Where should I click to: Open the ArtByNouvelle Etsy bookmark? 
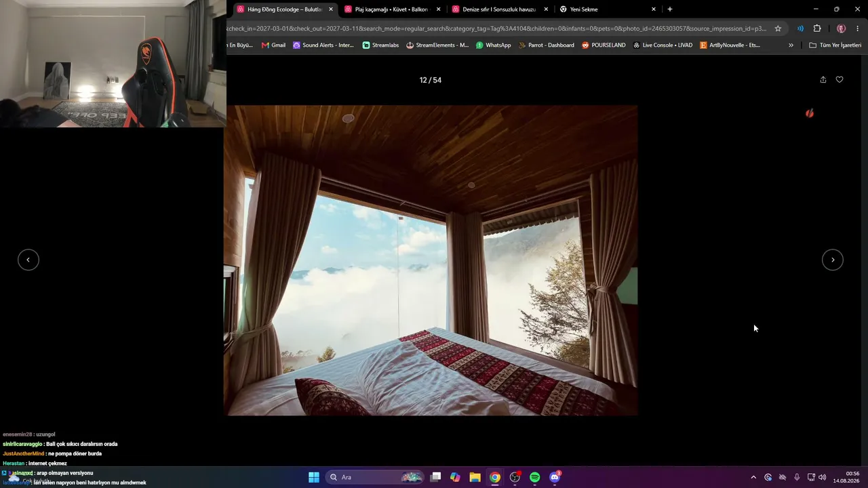(730, 45)
